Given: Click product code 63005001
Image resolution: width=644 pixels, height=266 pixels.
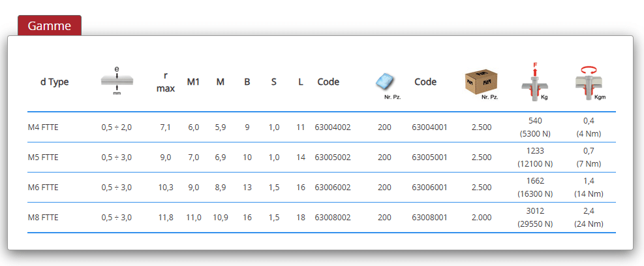Looking at the screenshot, I should 429,158.
